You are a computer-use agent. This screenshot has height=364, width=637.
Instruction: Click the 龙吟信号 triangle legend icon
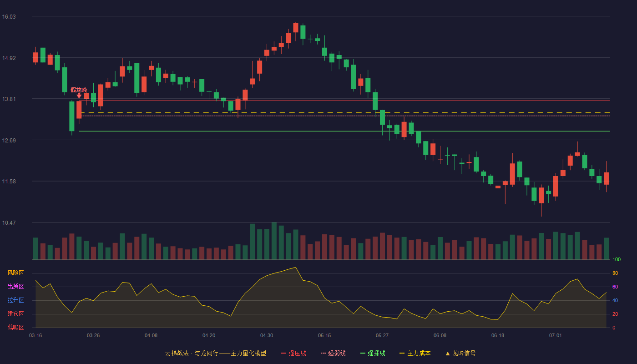pyautogui.click(x=448, y=353)
